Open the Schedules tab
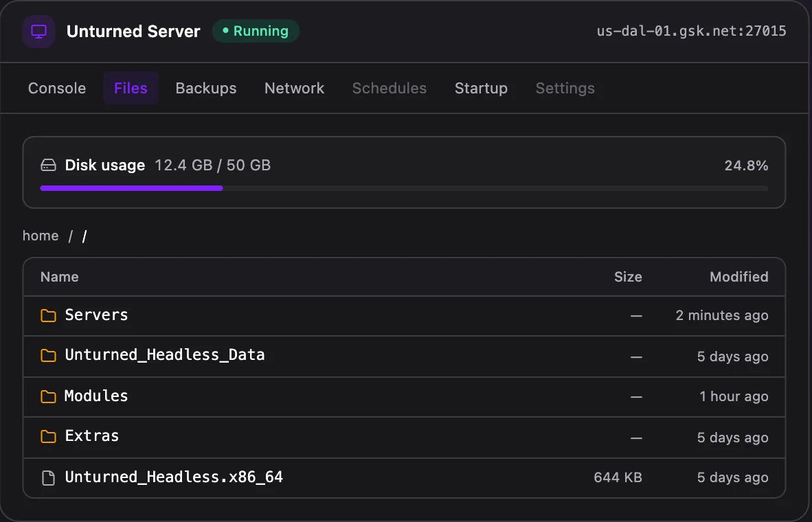The height and width of the screenshot is (522, 812). pyautogui.click(x=390, y=88)
